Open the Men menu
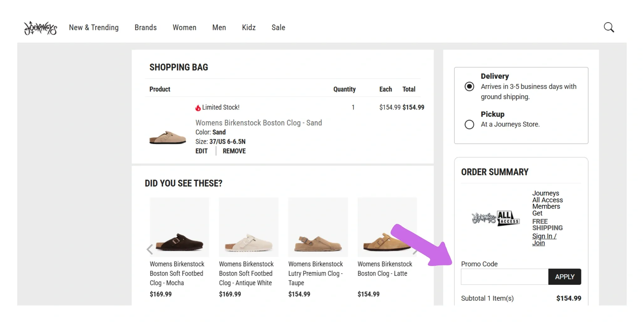This screenshot has width=644, height=322. (x=219, y=28)
